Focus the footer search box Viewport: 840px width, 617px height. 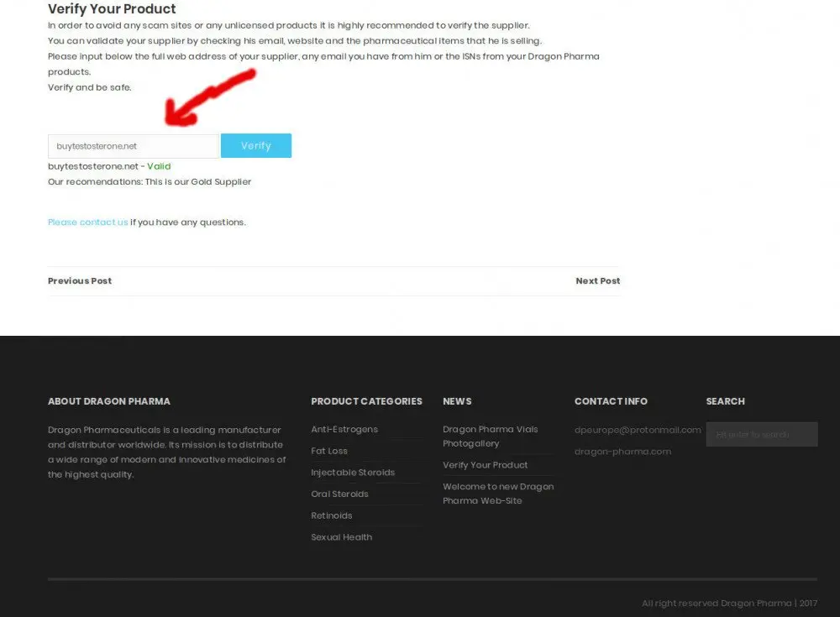761,435
